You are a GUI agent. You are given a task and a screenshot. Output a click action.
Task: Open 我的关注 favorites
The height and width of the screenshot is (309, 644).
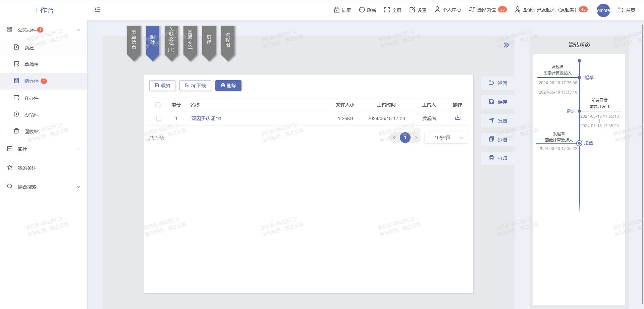click(x=44, y=168)
